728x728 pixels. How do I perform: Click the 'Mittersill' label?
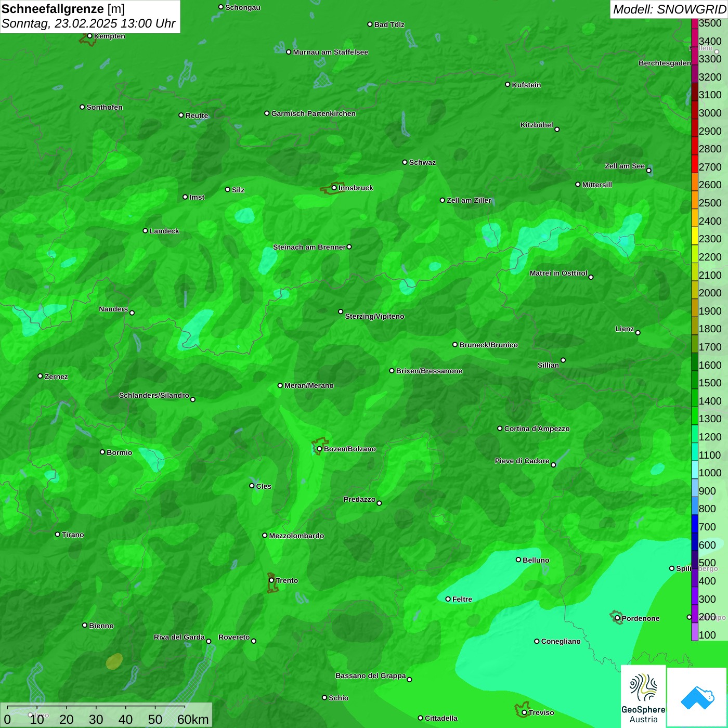pos(597,185)
